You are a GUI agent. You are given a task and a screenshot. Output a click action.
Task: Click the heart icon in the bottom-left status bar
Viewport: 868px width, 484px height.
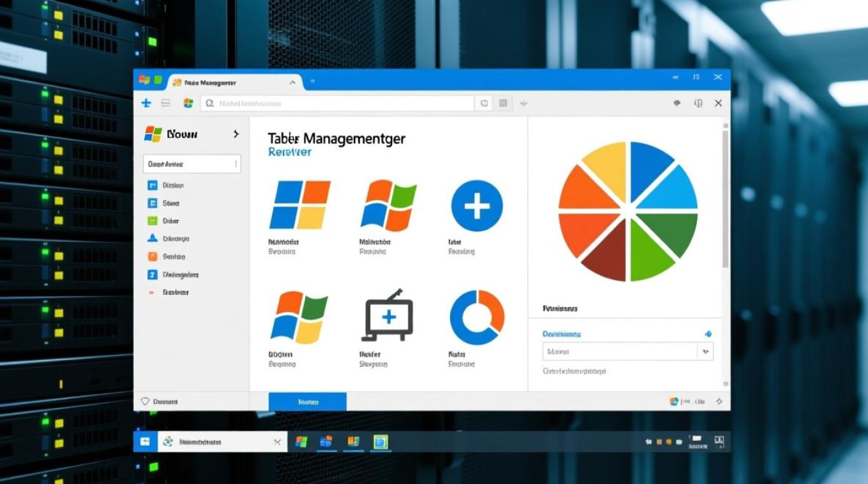[145, 401]
